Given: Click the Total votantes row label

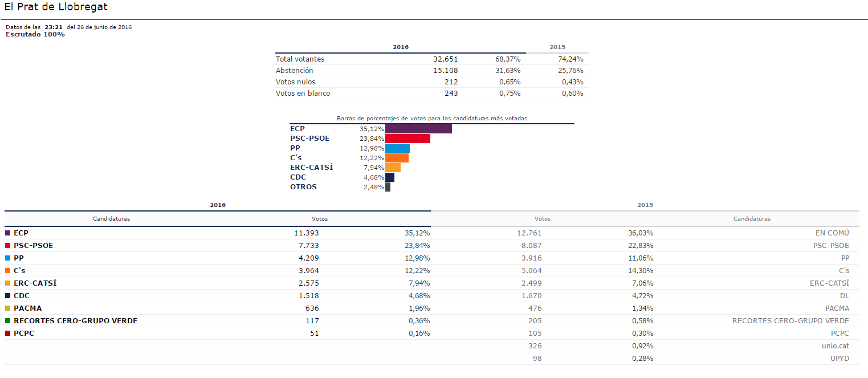Looking at the screenshot, I should pyautogui.click(x=300, y=59).
